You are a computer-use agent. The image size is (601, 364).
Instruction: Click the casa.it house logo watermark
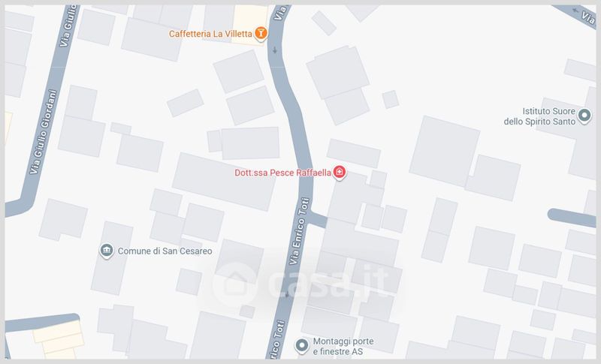click(x=234, y=284)
